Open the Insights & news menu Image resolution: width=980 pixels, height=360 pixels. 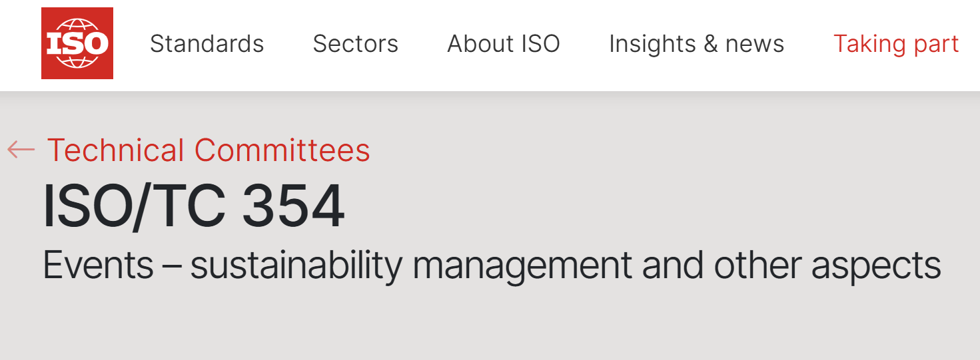point(697,44)
